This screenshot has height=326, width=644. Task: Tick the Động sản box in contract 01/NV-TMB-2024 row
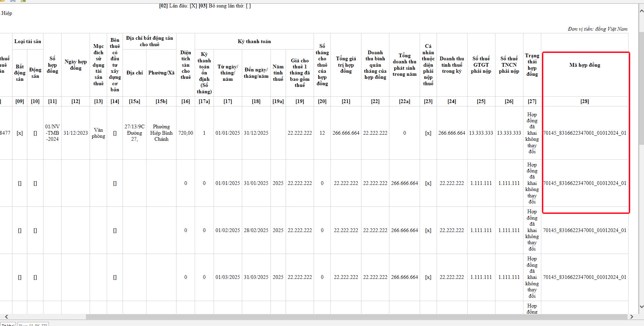(x=35, y=133)
